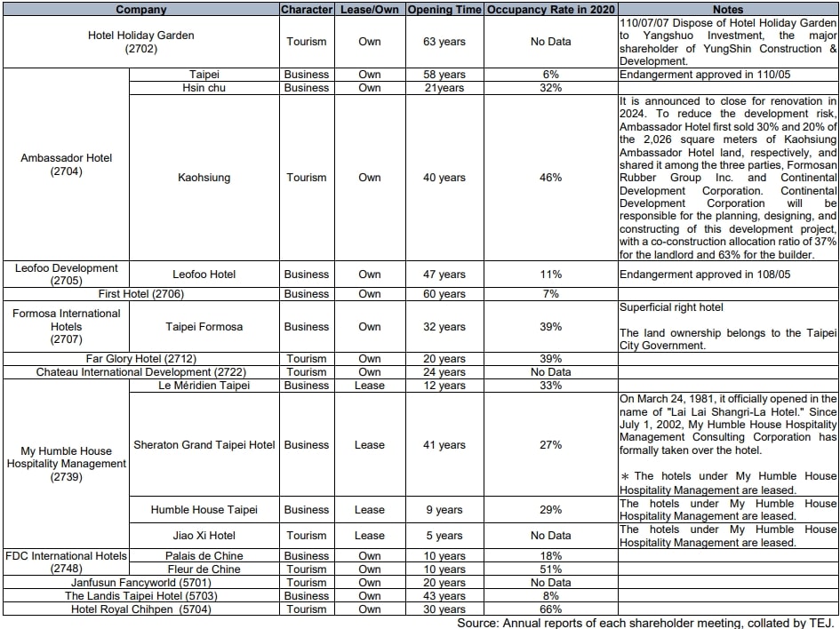Screen dimensions: 840x629
Task: Click the 'Endangerment approved in 108/05' note
Action: [704, 275]
